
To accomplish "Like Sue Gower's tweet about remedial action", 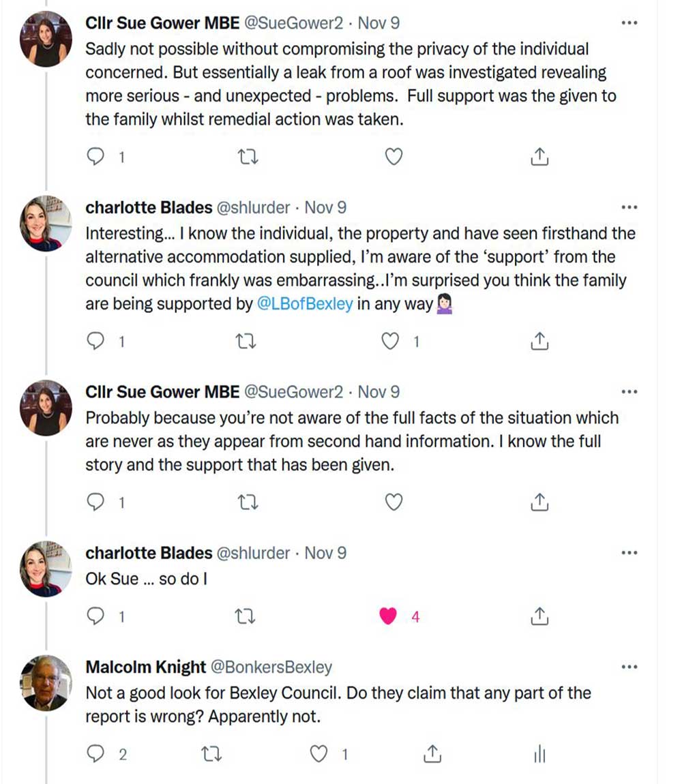I will coord(394,157).
